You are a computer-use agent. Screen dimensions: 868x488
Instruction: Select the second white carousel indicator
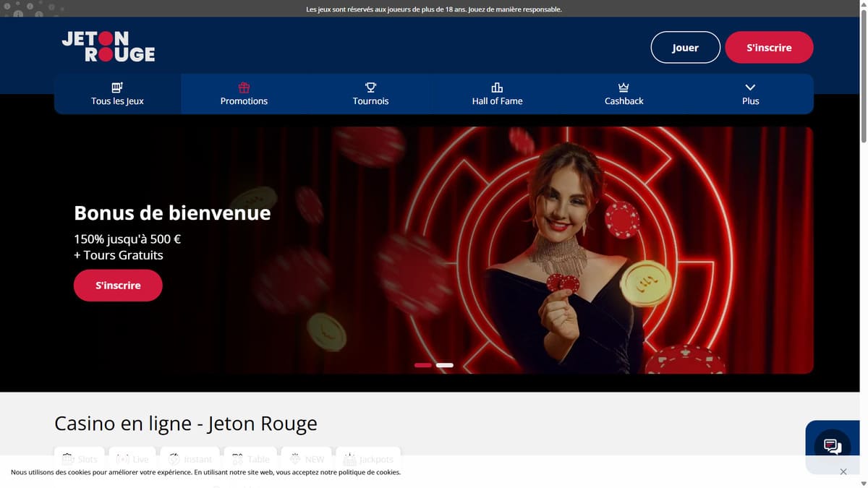click(445, 365)
